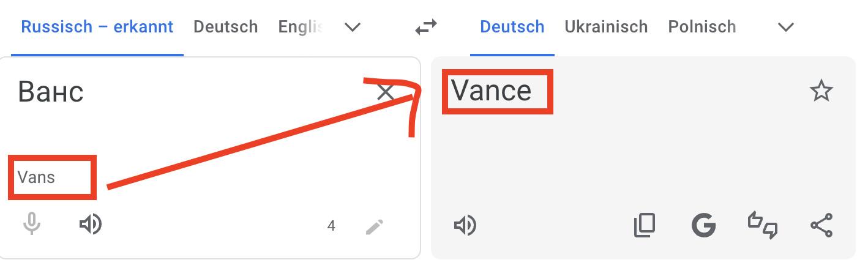The width and height of the screenshot is (868, 268).
Task: Swap source and target languages
Action: [426, 27]
